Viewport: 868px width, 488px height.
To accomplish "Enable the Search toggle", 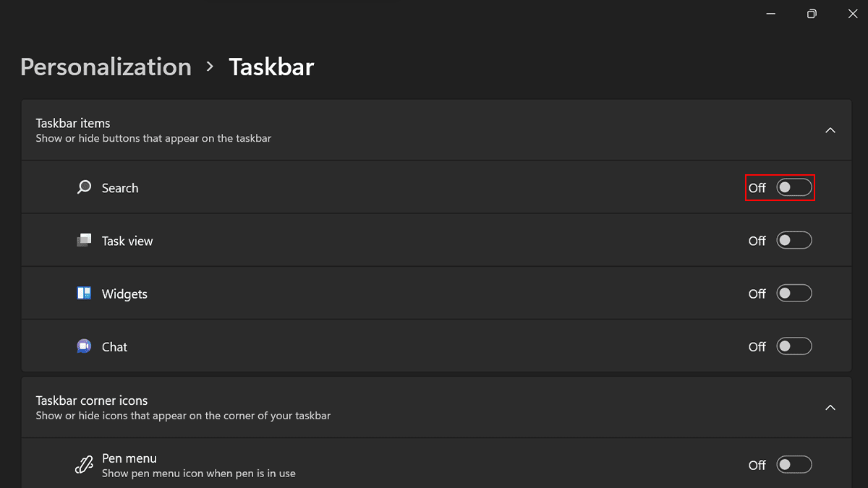I will pos(793,187).
